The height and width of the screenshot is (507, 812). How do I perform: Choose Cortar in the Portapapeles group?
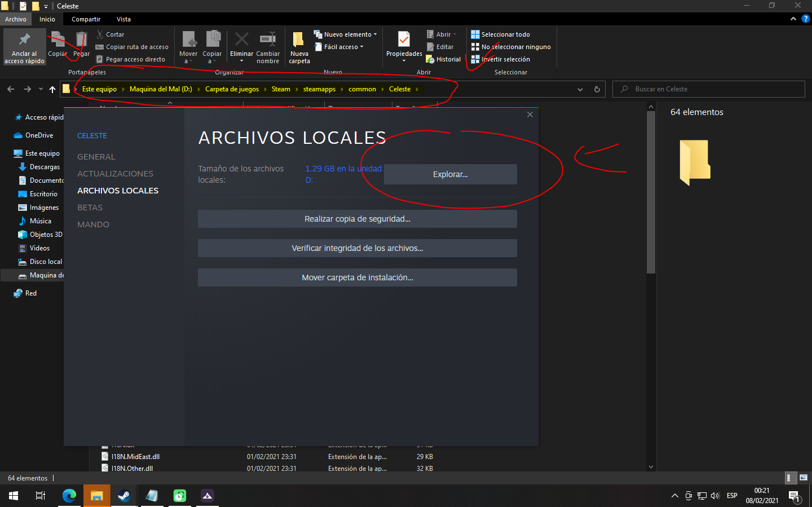click(110, 34)
